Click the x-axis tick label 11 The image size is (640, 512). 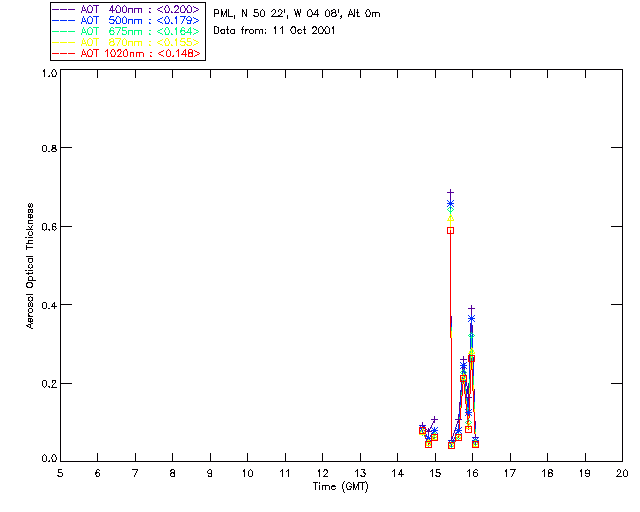285,473
